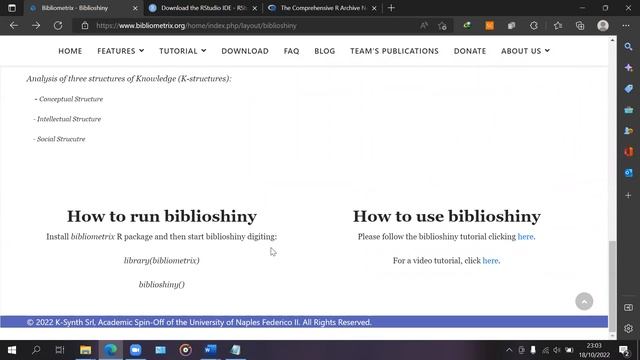Open sidebar Outlook icon
640x360 pixels.
(x=629, y=173)
